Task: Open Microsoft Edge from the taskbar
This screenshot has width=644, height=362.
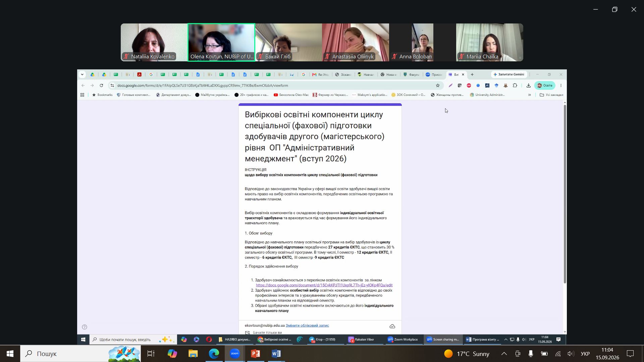Action: point(214,354)
